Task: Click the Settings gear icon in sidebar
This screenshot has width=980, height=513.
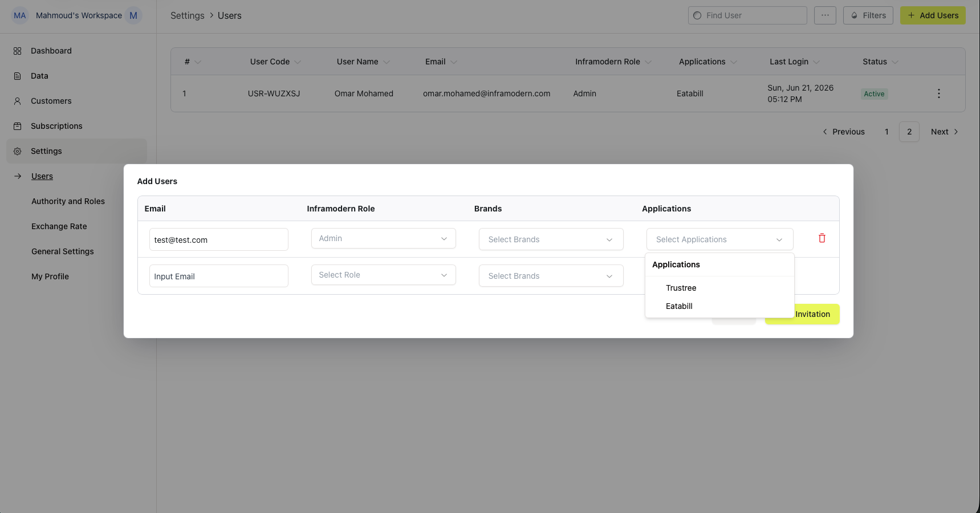Action: [x=18, y=151]
